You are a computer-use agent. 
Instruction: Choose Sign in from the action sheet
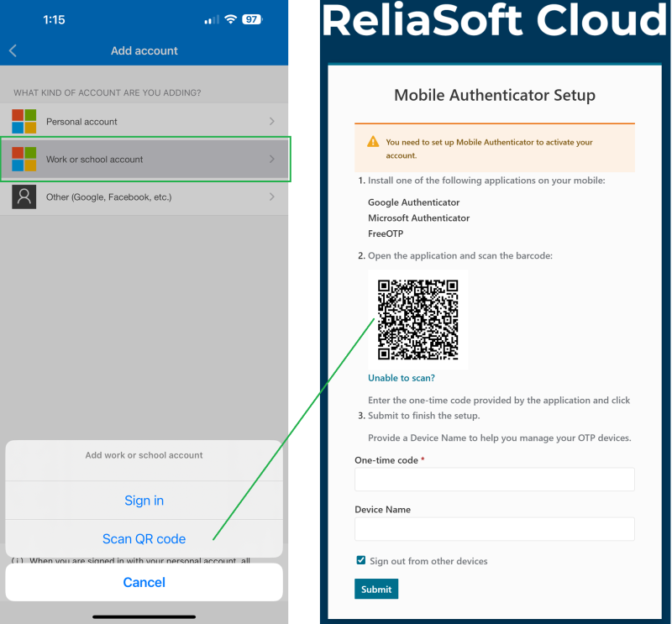click(x=144, y=501)
